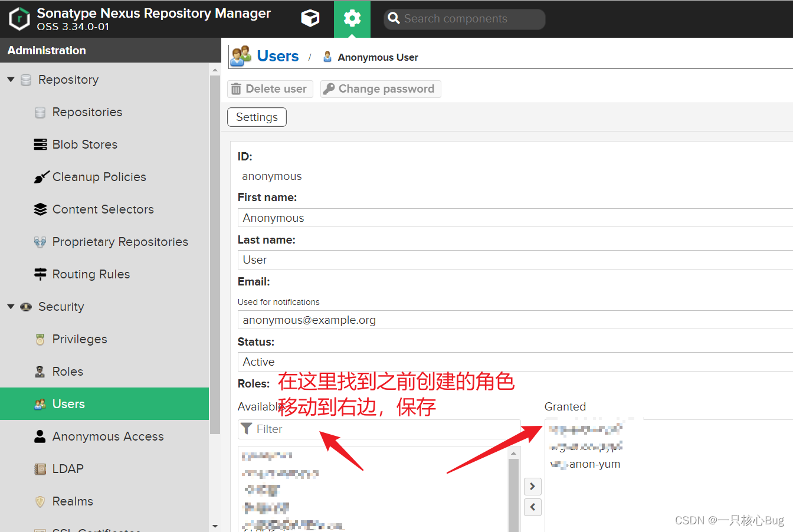This screenshot has height=532, width=793.
Task: Click the Repositories cylinder icon
Action: [x=40, y=112]
